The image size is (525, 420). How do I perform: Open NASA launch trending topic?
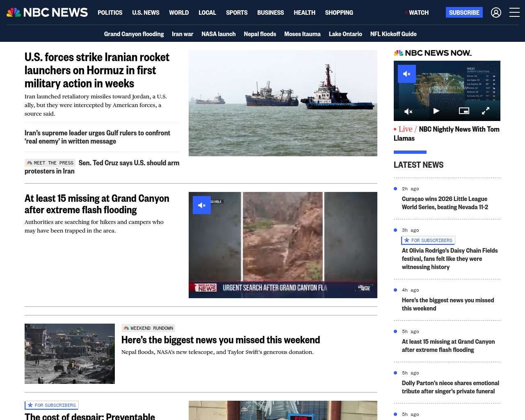click(x=219, y=34)
